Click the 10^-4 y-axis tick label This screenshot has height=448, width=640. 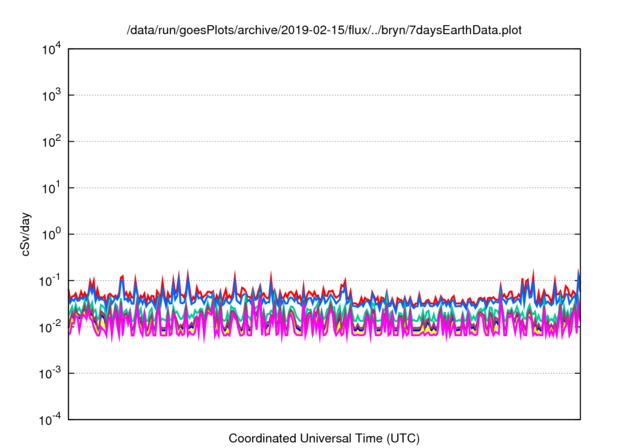coord(50,420)
